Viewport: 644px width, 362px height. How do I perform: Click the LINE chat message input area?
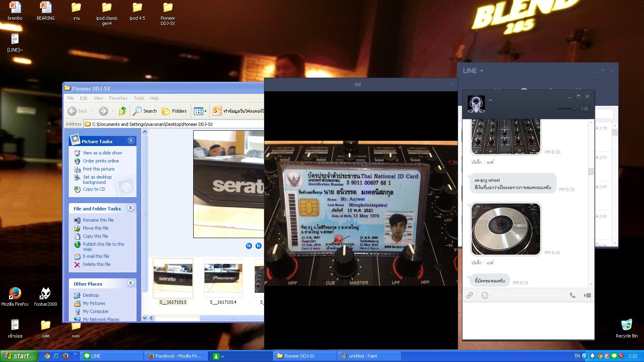coord(528,321)
